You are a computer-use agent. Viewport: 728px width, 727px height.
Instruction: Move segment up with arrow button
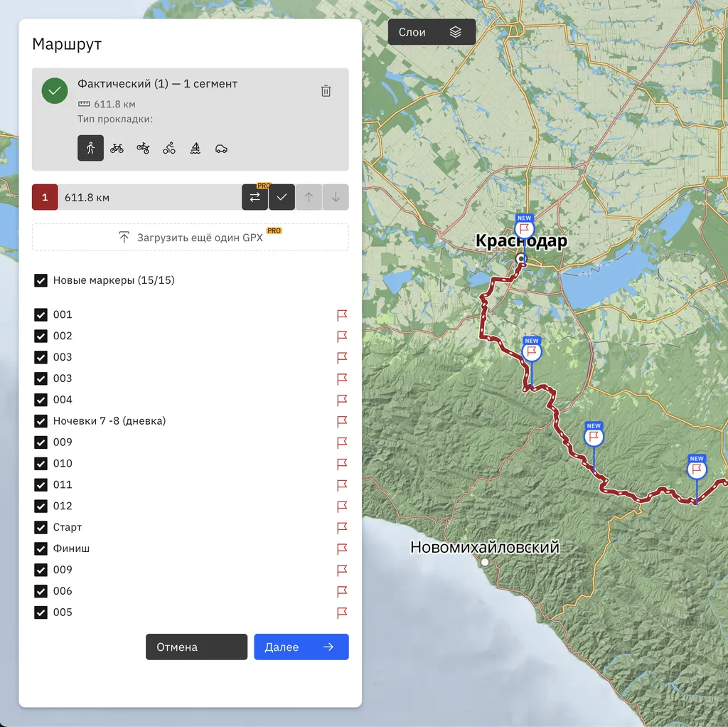[x=309, y=197]
